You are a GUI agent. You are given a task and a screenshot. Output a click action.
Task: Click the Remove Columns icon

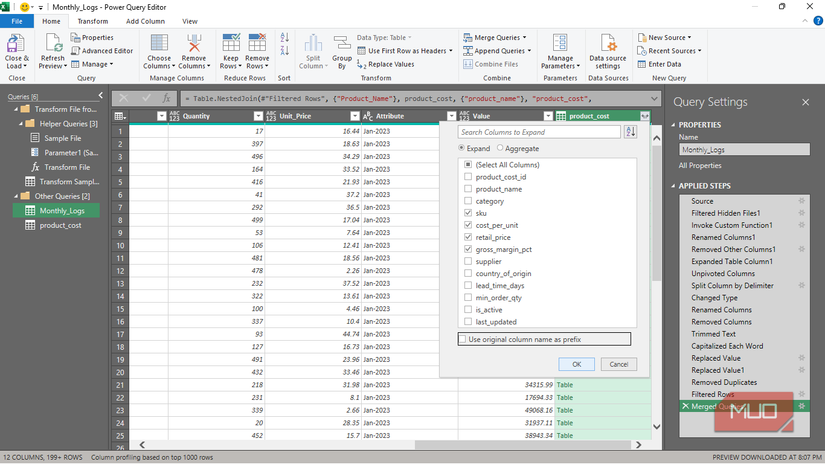click(194, 43)
